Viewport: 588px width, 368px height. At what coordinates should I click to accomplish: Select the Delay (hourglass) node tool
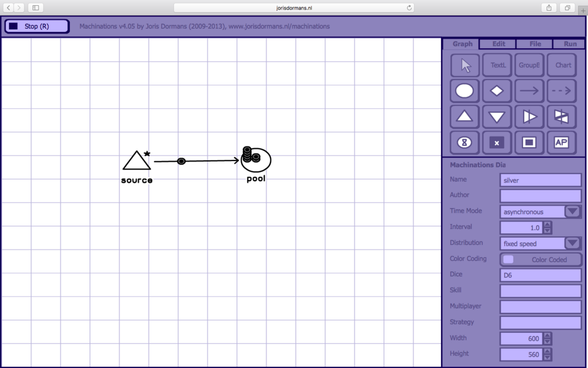465,143
